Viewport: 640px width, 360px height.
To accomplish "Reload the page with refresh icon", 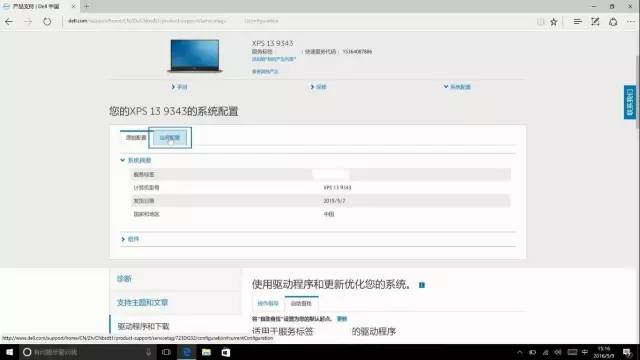I will (x=47, y=22).
